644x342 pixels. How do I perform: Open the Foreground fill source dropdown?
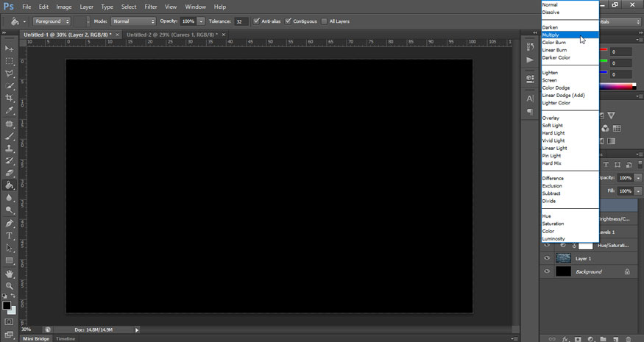[52, 21]
